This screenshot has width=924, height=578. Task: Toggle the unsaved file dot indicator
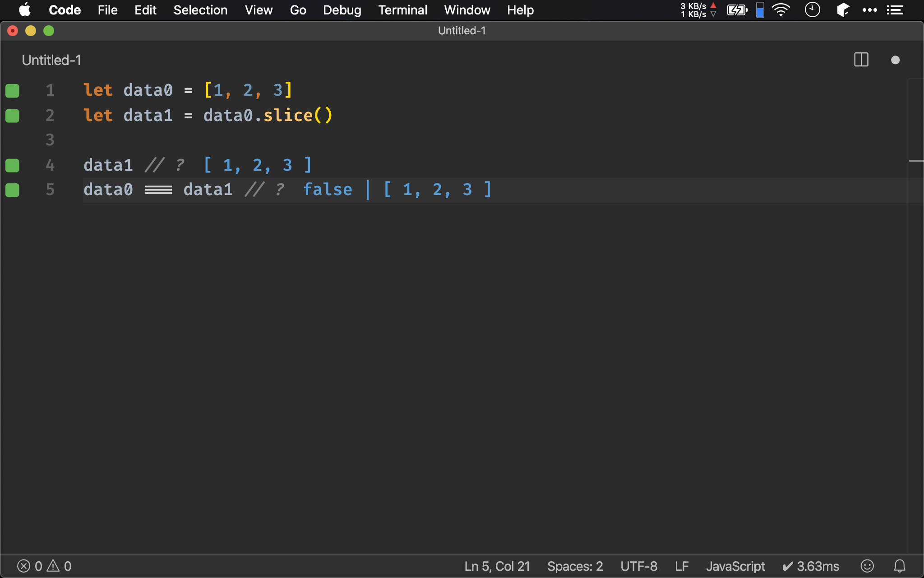point(896,59)
